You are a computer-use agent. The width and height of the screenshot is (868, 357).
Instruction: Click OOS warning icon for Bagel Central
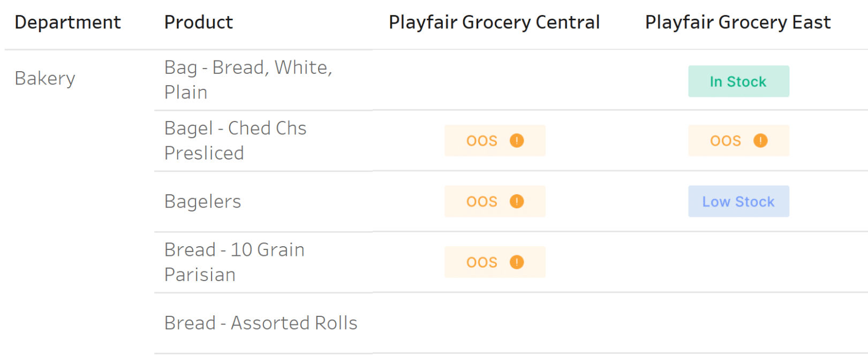pyautogui.click(x=517, y=141)
